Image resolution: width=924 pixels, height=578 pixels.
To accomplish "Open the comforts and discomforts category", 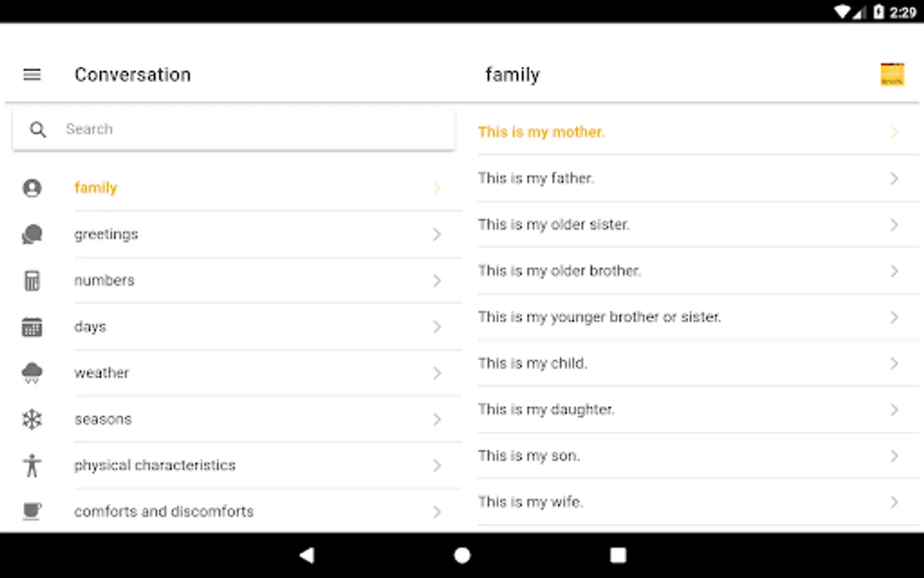I will click(x=164, y=511).
